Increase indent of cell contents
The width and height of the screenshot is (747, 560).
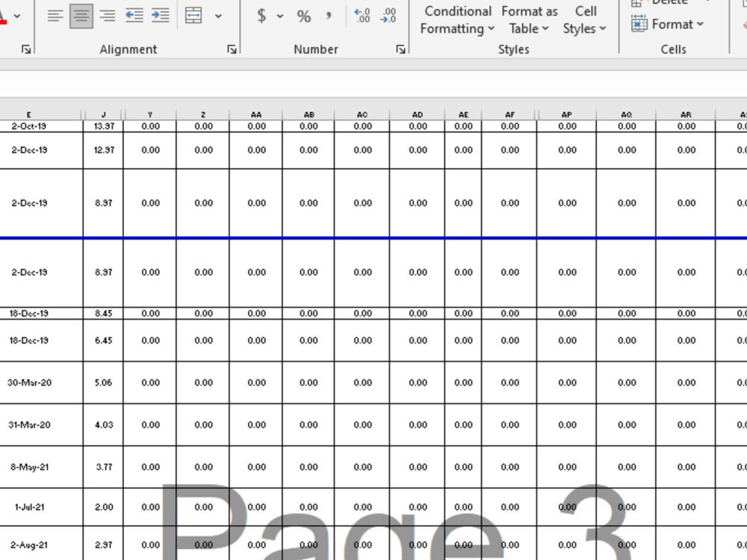point(160,16)
